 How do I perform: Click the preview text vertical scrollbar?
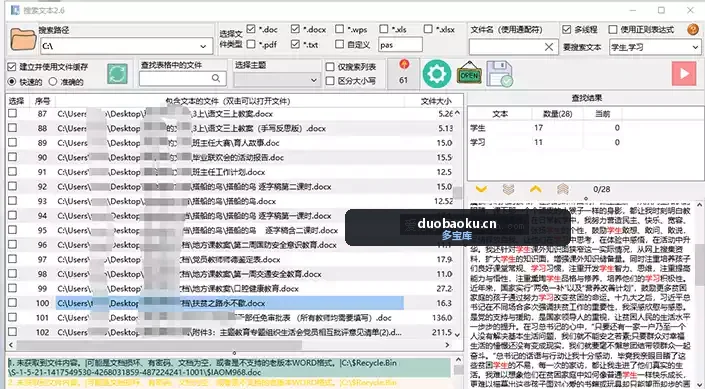(699, 264)
